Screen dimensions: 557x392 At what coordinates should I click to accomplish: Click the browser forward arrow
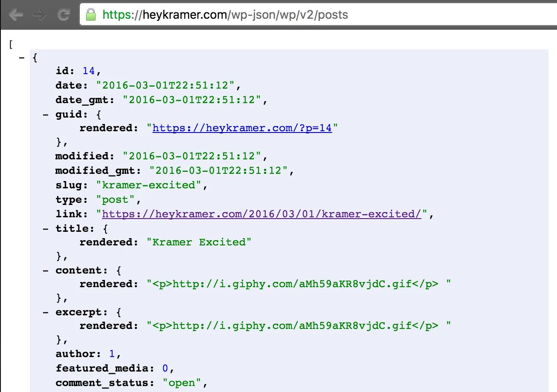[40, 15]
